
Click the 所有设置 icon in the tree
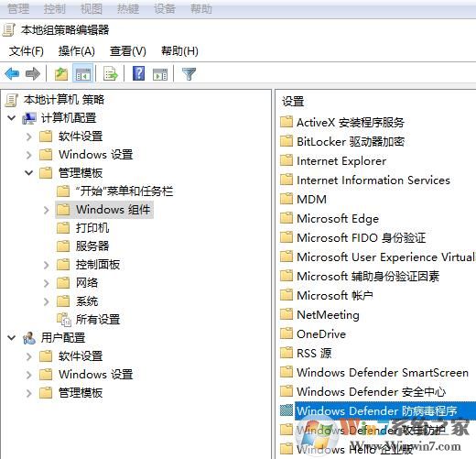point(64,320)
